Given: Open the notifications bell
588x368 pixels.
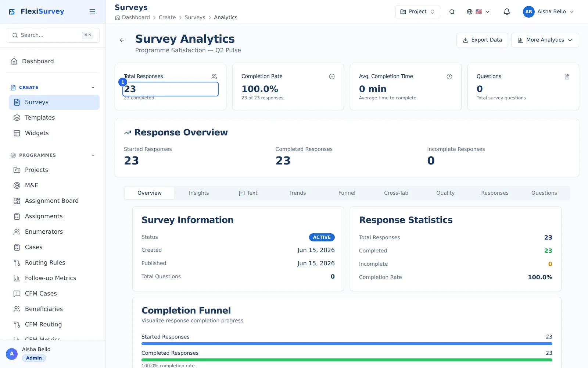Looking at the screenshot, I should click(x=507, y=12).
